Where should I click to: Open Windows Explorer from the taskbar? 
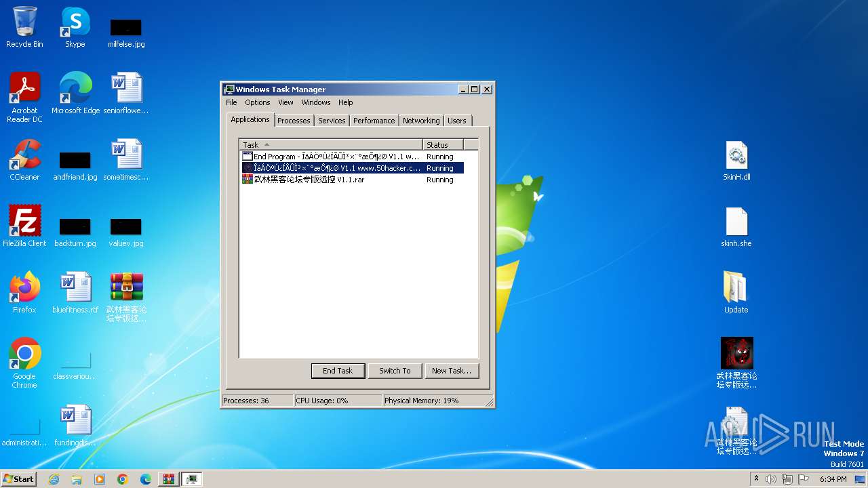click(77, 479)
